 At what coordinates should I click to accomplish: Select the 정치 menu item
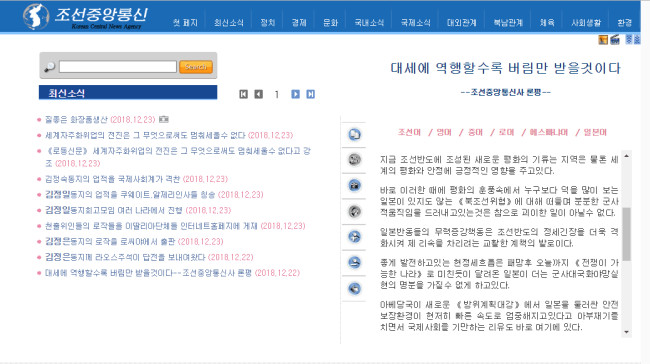tap(267, 23)
